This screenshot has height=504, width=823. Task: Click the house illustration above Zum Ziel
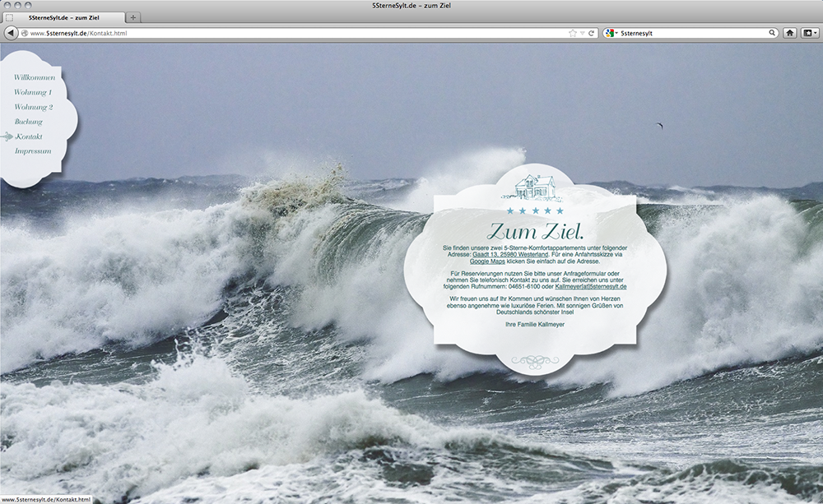[x=534, y=186]
